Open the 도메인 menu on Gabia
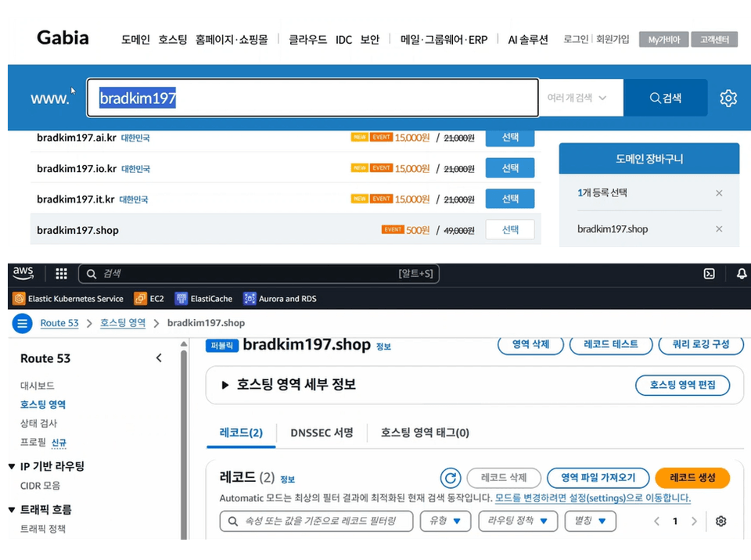Viewport: 751px width, 560px height. [135, 40]
